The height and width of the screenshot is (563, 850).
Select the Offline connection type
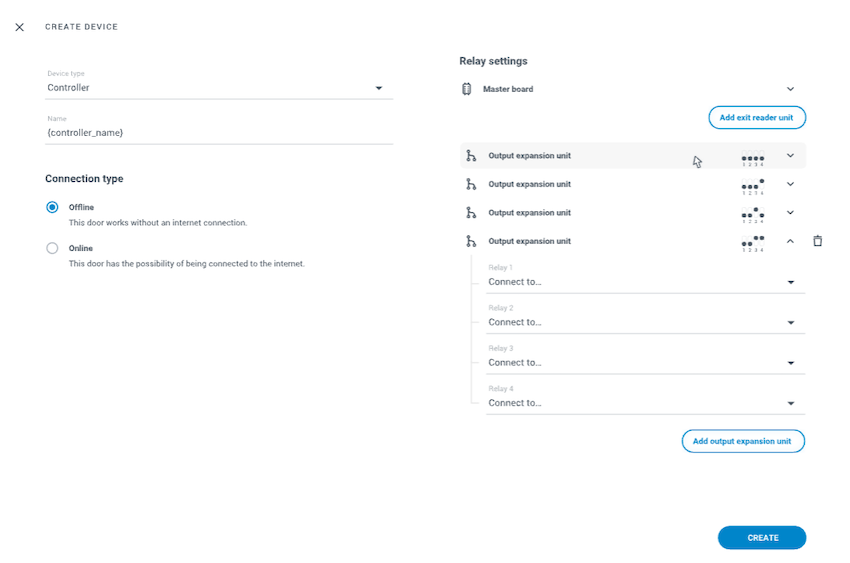click(x=52, y=207)
